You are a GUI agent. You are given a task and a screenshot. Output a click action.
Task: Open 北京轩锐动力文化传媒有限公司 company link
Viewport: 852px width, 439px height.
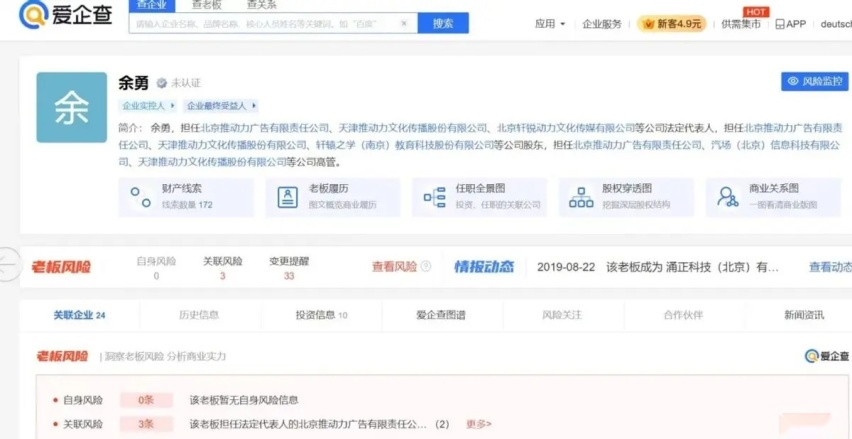click(x=566, y=128)
